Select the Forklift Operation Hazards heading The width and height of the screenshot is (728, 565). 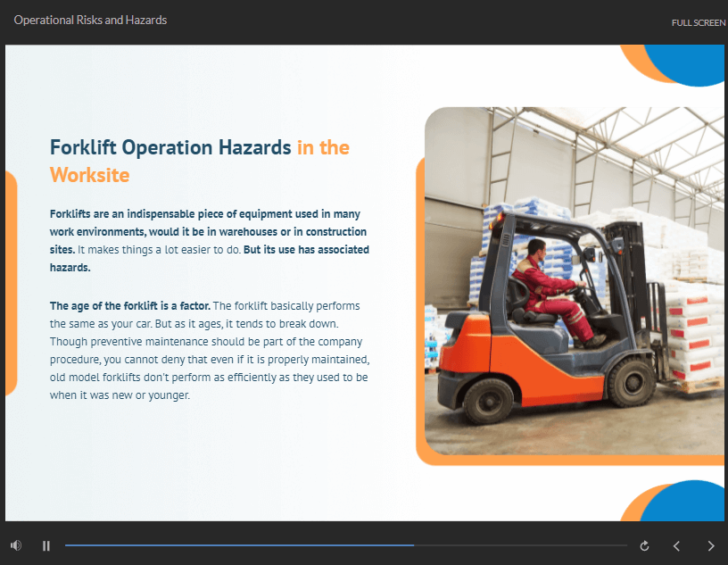(x=170, y=147)
